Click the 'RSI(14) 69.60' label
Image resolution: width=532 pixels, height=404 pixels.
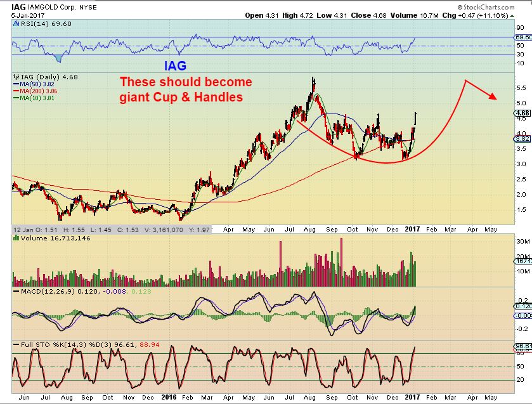(x=46, y=23)
